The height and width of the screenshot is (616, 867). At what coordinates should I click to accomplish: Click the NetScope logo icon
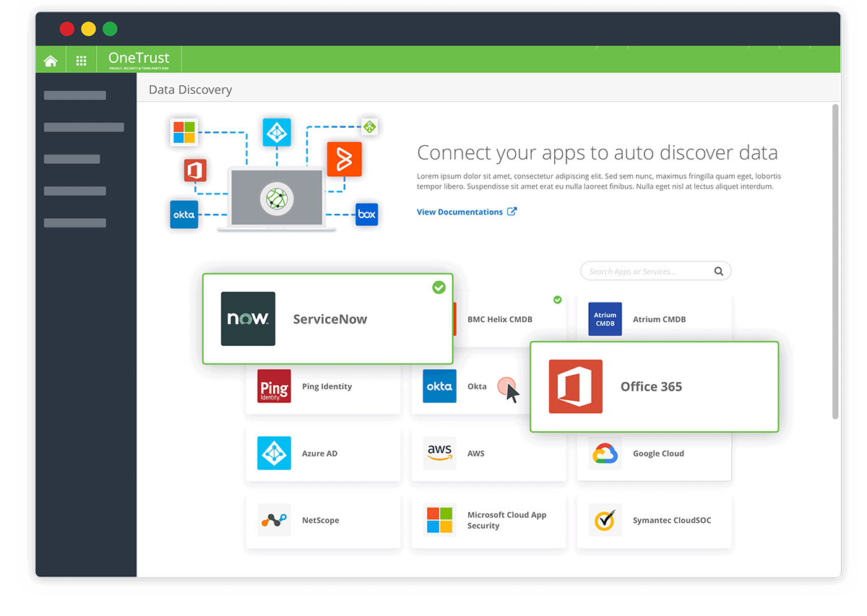click(x=274, y=520)
